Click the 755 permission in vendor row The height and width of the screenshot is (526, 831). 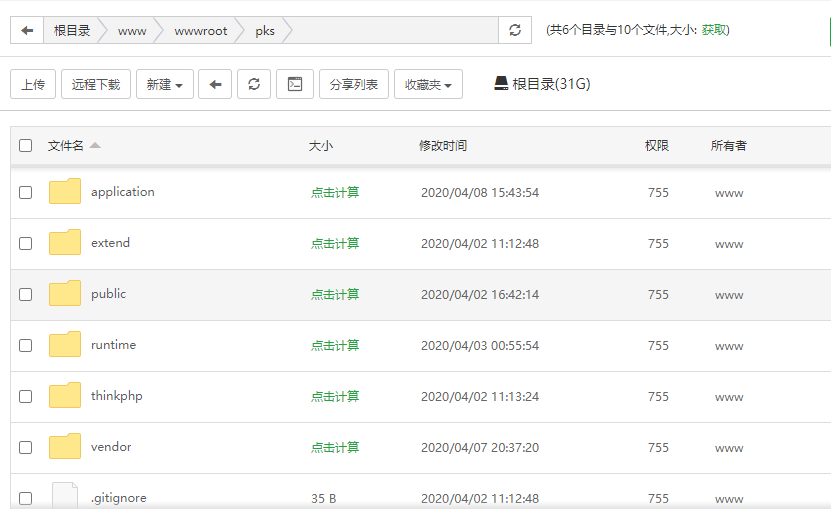click(x=658, y=448)
